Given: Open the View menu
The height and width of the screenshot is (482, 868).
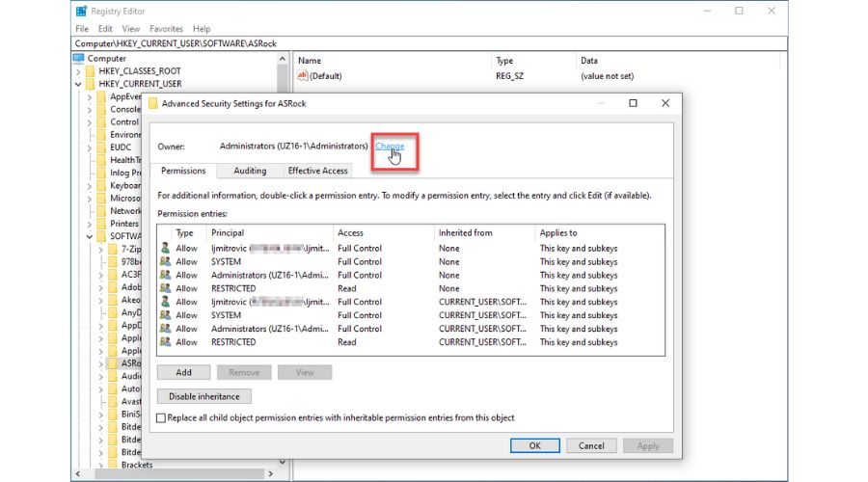Looking at the screenshot, I should pyautogui.click(x=130, y=29).
